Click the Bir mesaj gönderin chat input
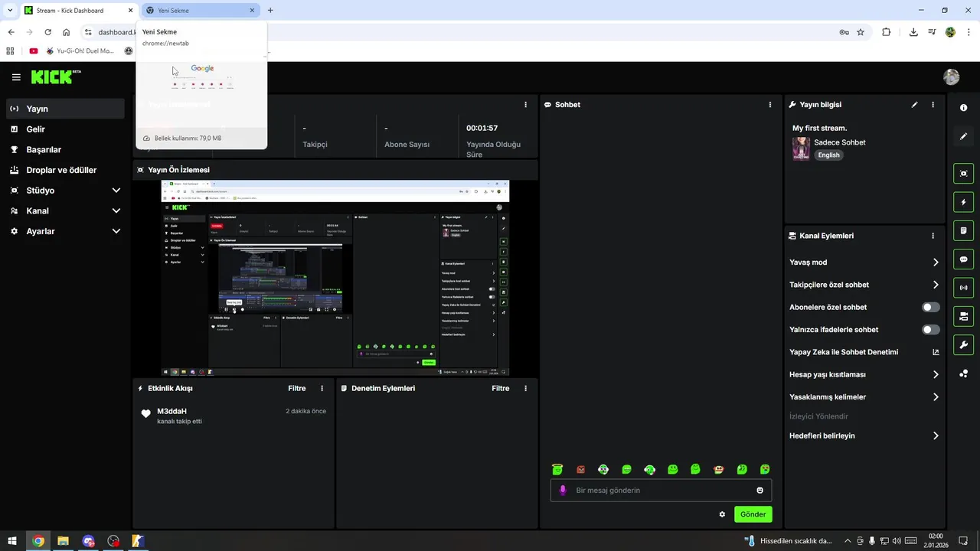Screen dimensions: 980x551 [x=661, y=491]
